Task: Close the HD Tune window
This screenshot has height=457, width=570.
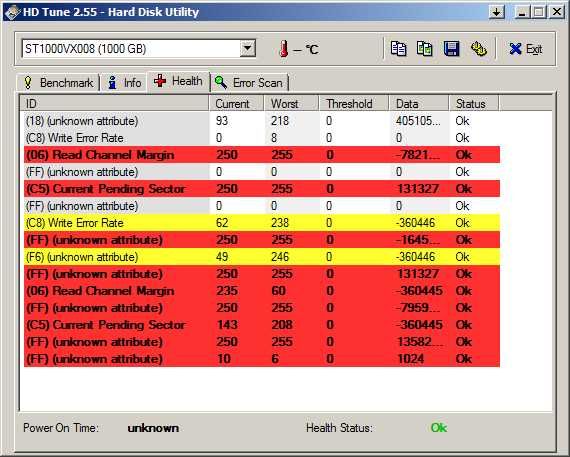Action: 557,12
